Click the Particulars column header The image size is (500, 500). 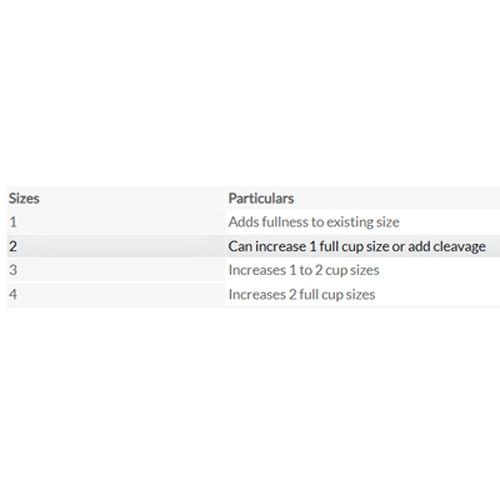(261, 198)
